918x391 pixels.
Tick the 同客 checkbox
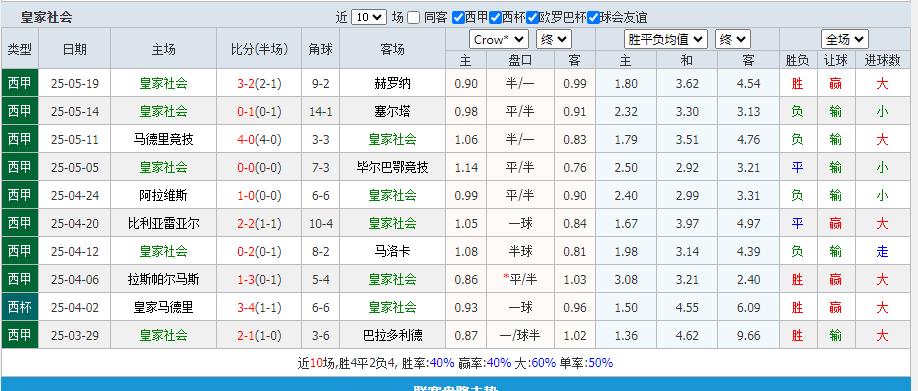(x=414, y=18)
